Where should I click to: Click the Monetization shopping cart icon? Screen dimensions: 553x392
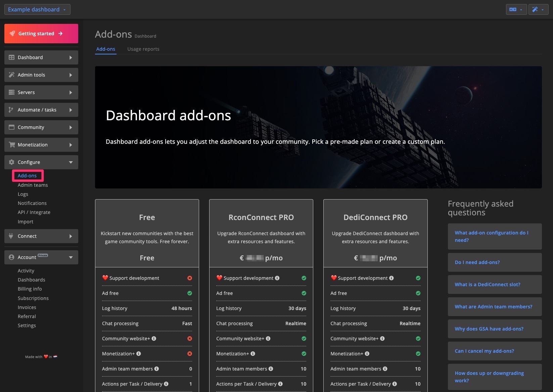point(11,144)
